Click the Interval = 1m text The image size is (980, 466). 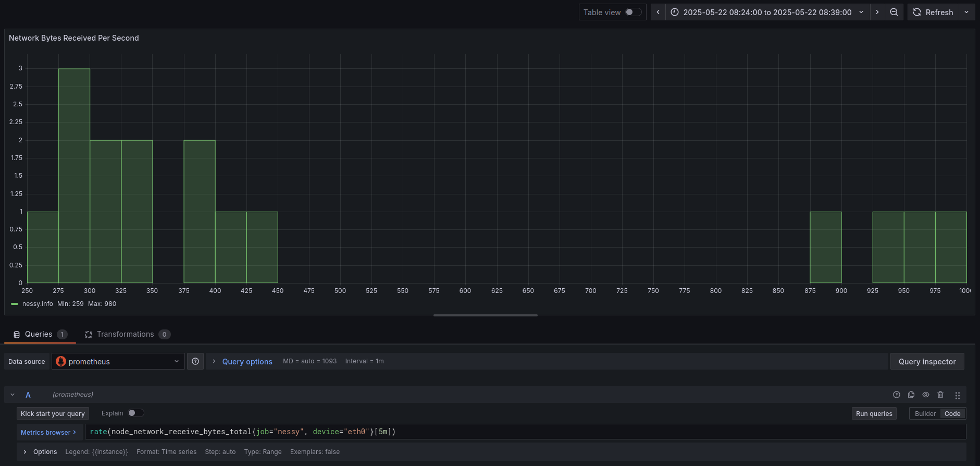(x=364, y=361)
